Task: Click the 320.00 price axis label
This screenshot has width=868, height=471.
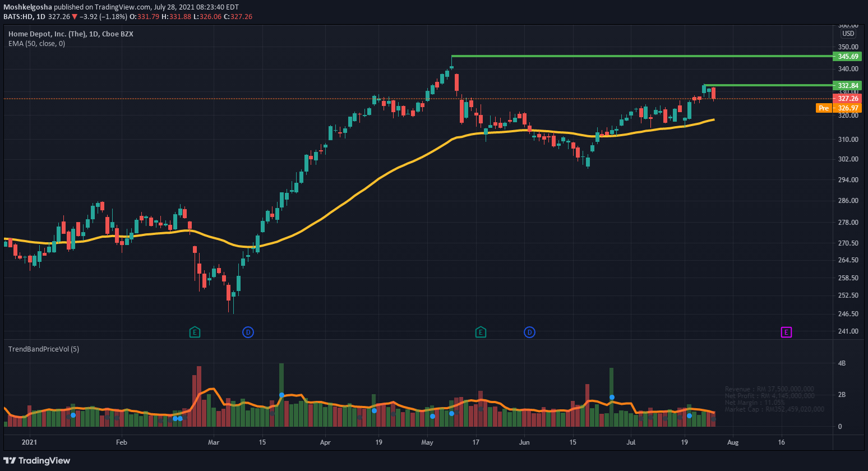Action: coord(848,116)
